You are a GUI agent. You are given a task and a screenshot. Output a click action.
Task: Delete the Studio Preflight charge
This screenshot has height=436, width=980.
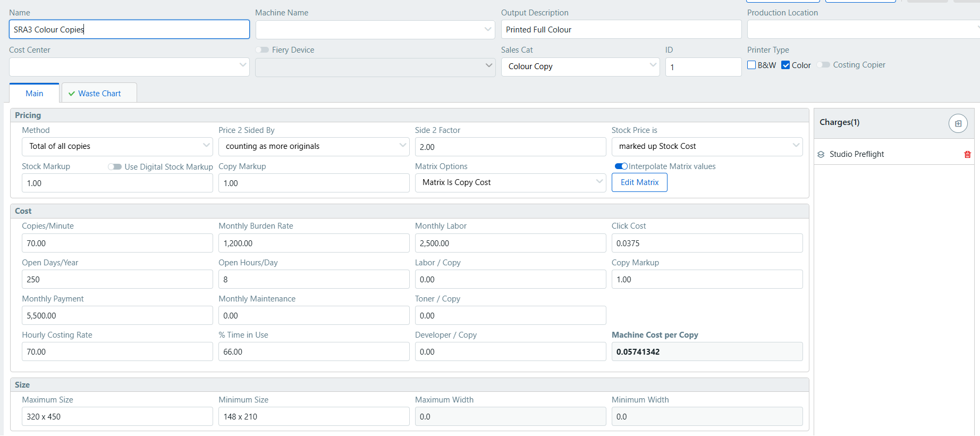tap(967, 154)
